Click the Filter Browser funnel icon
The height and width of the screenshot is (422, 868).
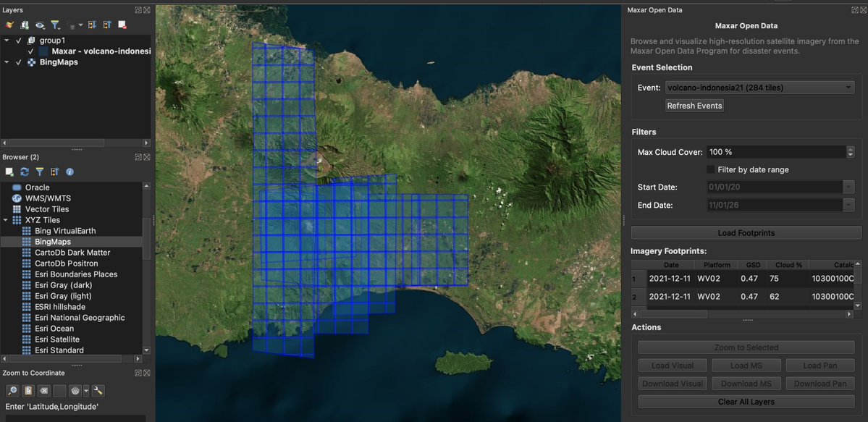tap(40, 172)
